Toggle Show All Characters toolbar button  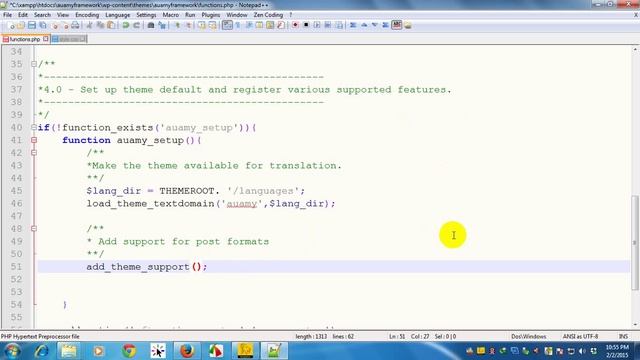click(x=238, y=25)
